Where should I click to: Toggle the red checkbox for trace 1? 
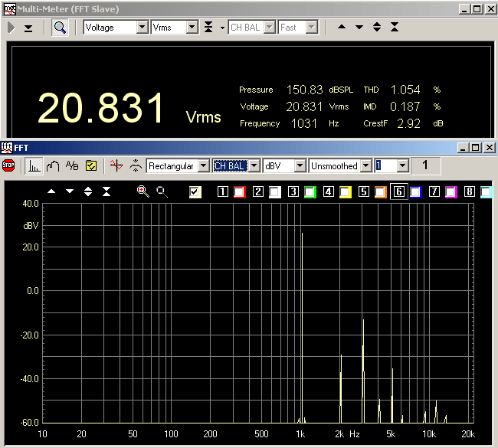click(x=239, y=191)
